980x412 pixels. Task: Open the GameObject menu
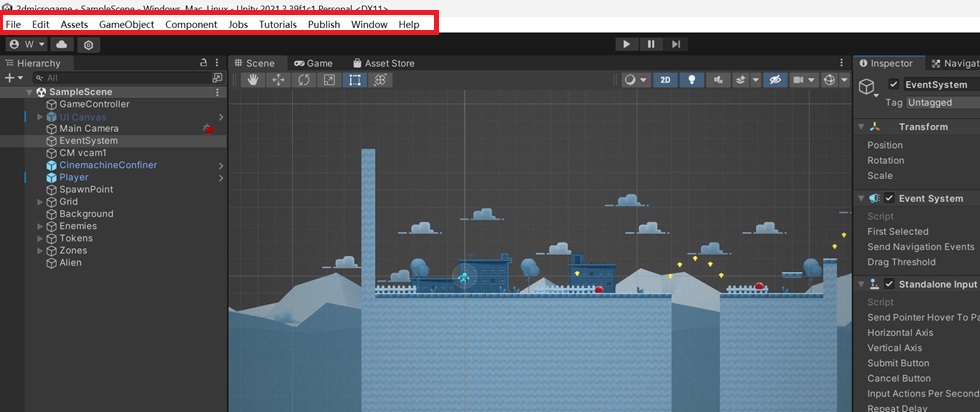coord(127,24)
